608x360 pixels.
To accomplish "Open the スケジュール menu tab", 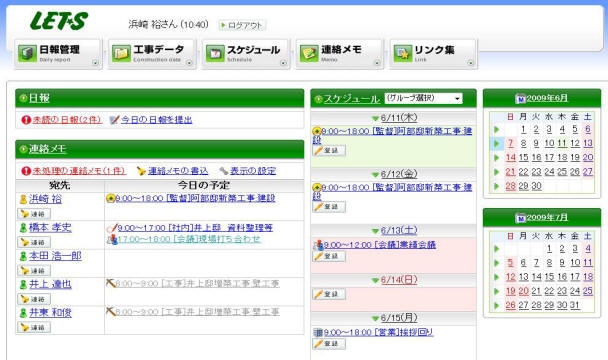I will (x=246, y=54).
